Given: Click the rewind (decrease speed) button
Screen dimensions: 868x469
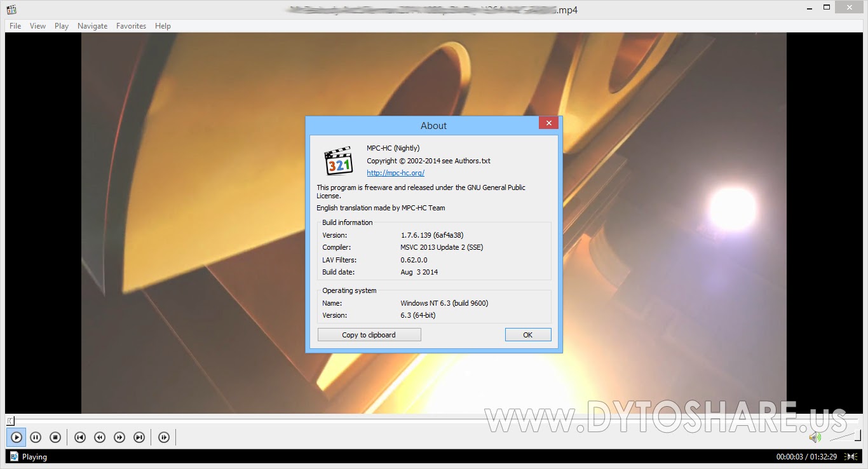Looking at the screenshot, I should pyautogui.click(x=99, y=437).
